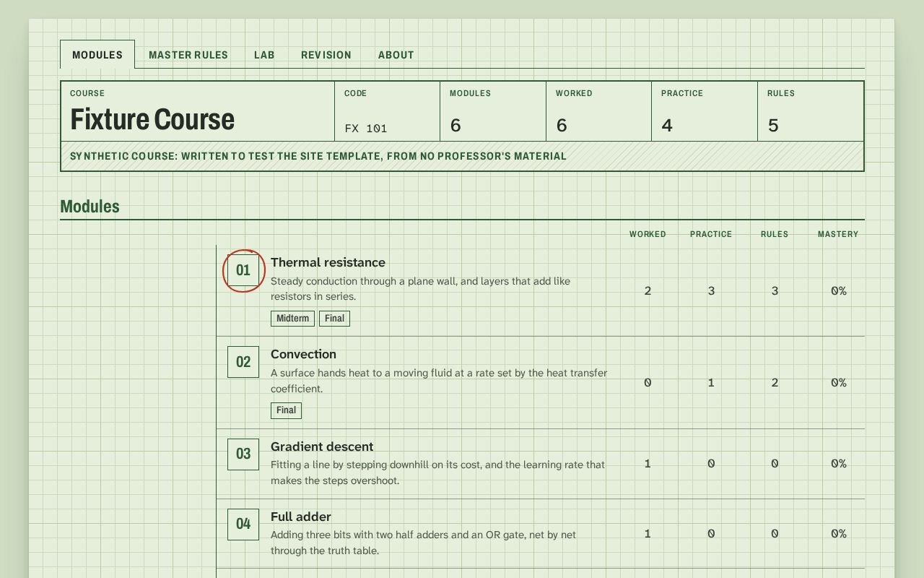Image resolution: width=924 pixels, height=578 pixels.
Task: Click the 01 module number box
Action: [x=243, y=270]
